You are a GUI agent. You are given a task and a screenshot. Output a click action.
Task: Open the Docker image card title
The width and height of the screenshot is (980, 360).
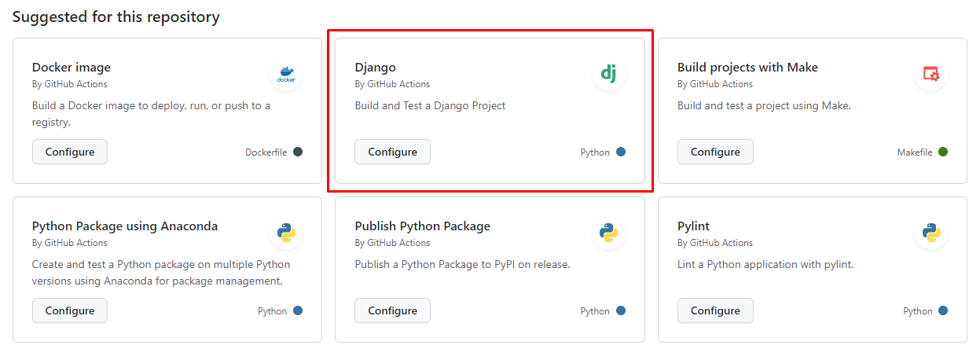[x=72, y=68]
